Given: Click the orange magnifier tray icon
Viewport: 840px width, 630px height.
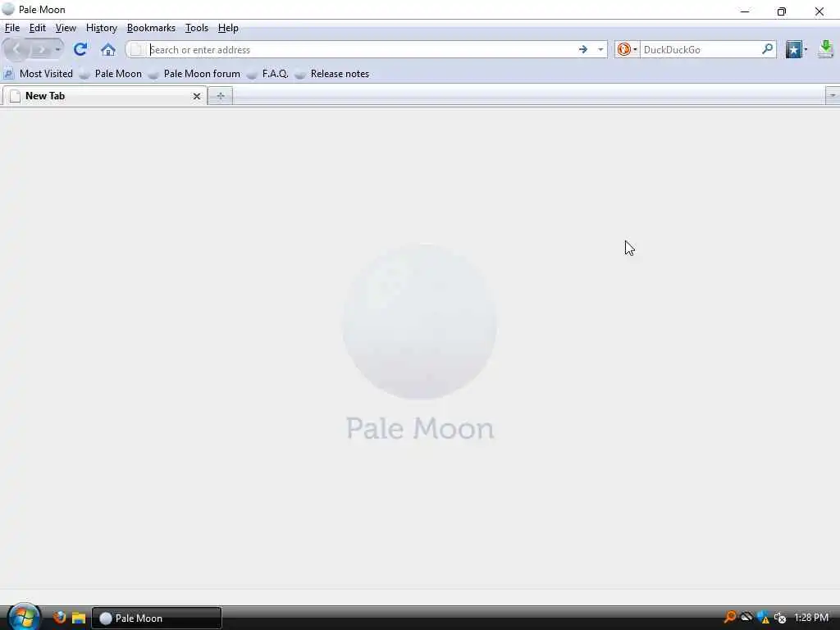Looking at the screenshot, I should [x=729, y=617].
